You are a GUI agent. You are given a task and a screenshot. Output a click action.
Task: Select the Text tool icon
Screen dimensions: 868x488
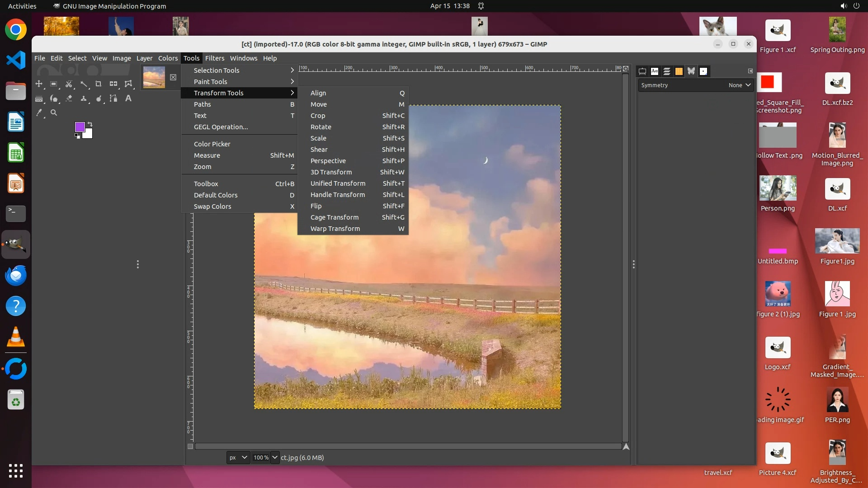(x=128, y=99)
